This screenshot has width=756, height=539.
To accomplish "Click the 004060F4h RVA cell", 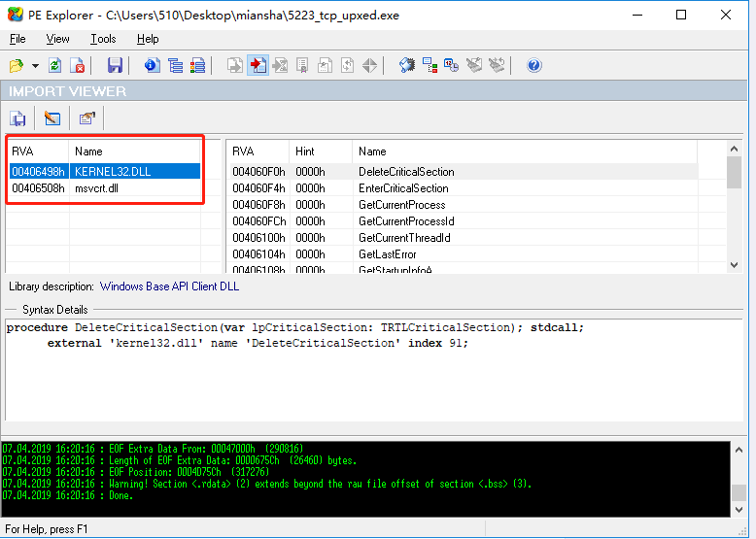I will (x=258, y=188).
